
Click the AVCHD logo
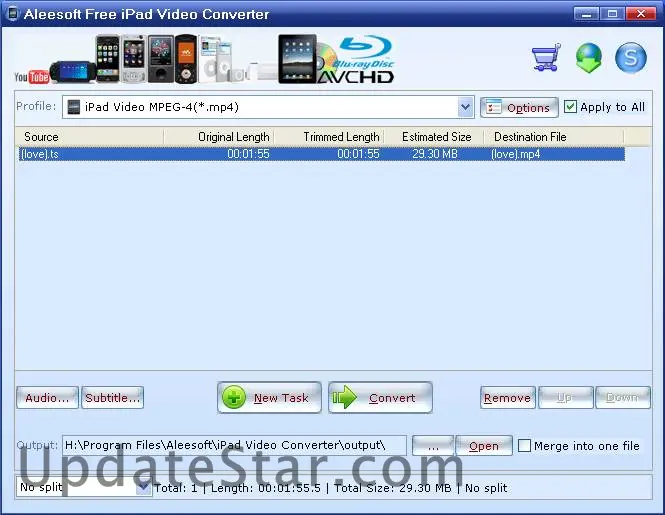click(x=356, y=77)
